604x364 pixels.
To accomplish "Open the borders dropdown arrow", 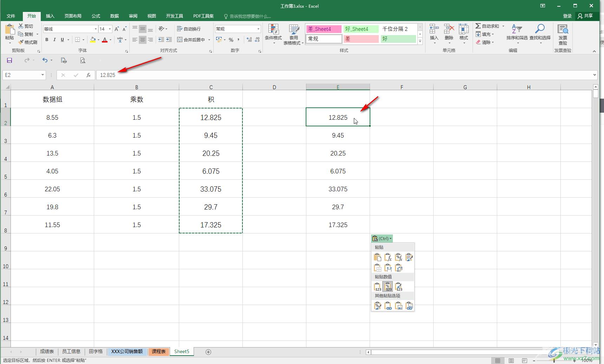I will 83,40.
